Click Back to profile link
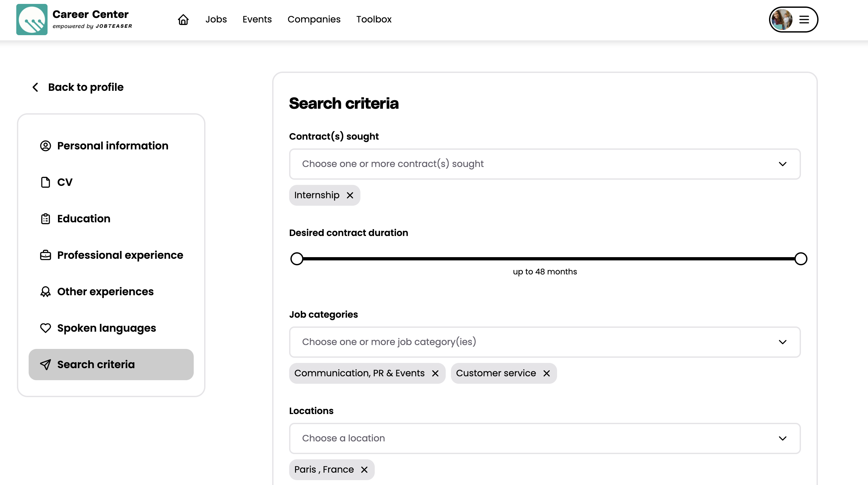 86,87
